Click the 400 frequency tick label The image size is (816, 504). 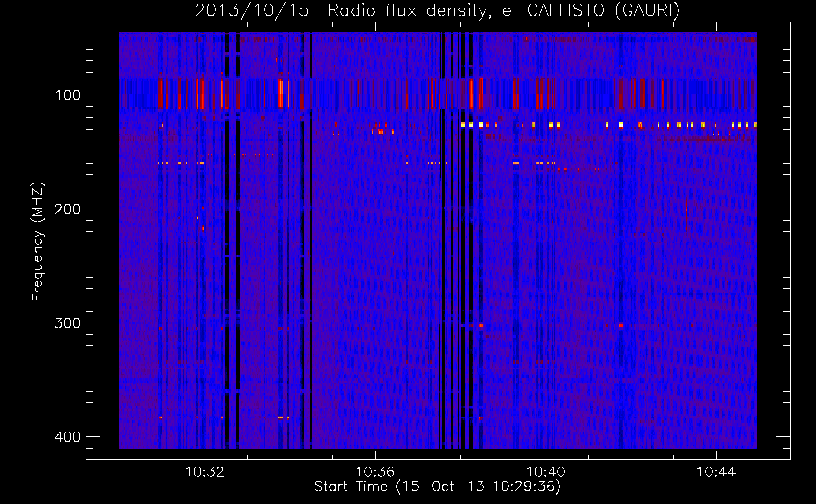click(x=68, y=437)
